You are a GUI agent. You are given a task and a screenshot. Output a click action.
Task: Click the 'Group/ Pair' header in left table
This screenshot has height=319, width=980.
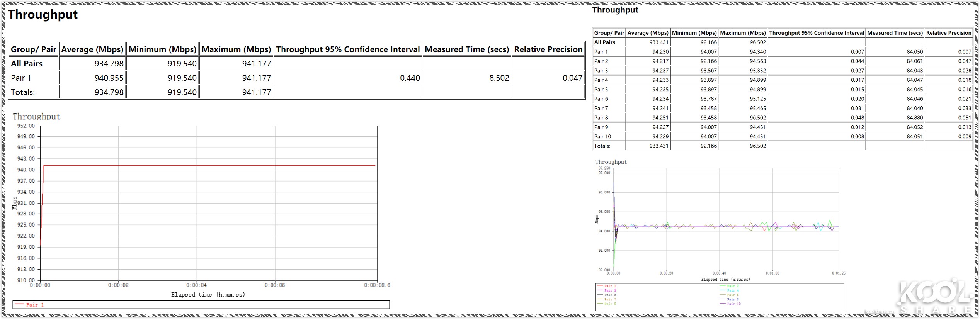[x=34, y=49]
